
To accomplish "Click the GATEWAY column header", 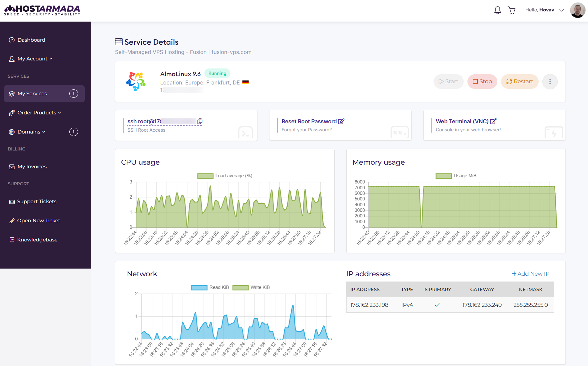I will coord(482,290).
